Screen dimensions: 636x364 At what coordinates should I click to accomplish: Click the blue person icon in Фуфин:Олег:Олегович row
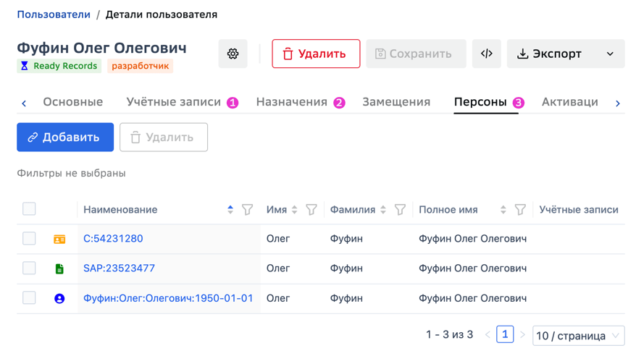tap(59, 299)
